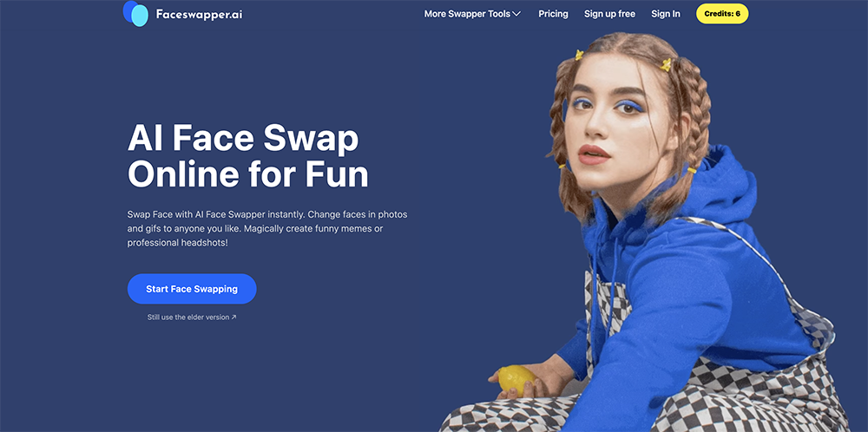The height and width of the screenshot is (432, 868).
Task: Expand the More Swapper Tools menu
Action: tap(472, 14)
